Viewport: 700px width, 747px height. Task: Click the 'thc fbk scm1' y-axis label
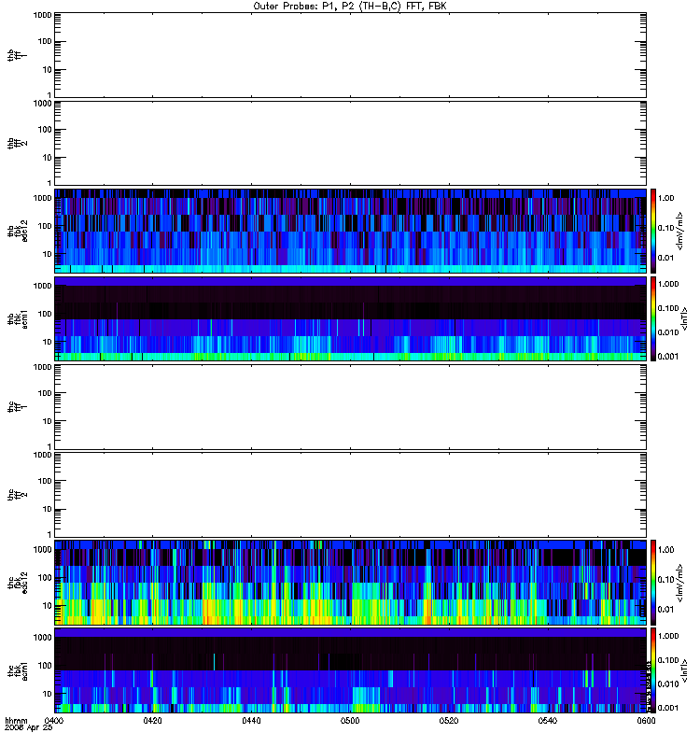(17, 670)
